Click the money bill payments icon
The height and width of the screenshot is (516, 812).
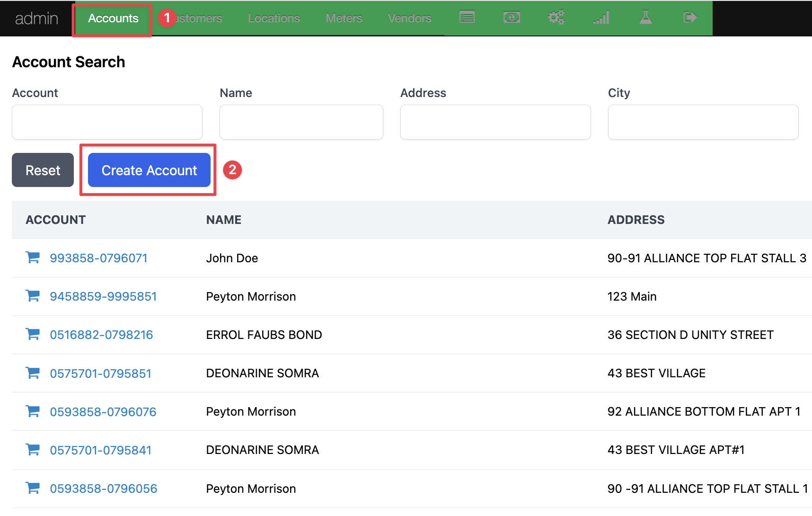coord(512,18)
